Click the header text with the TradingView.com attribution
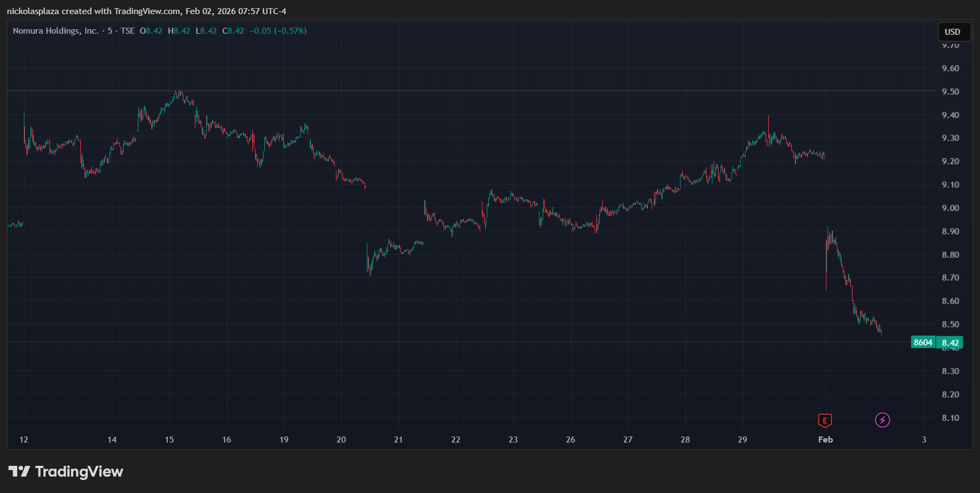 click(x=147, y=11)
